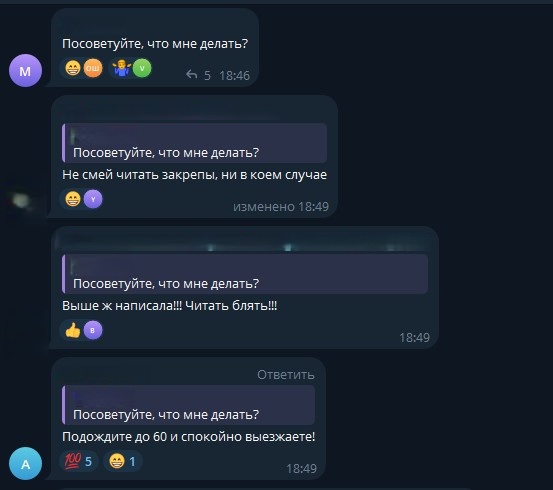
Task: Toggle thumbs up reaction on Читать message
Action: point(73,330)
